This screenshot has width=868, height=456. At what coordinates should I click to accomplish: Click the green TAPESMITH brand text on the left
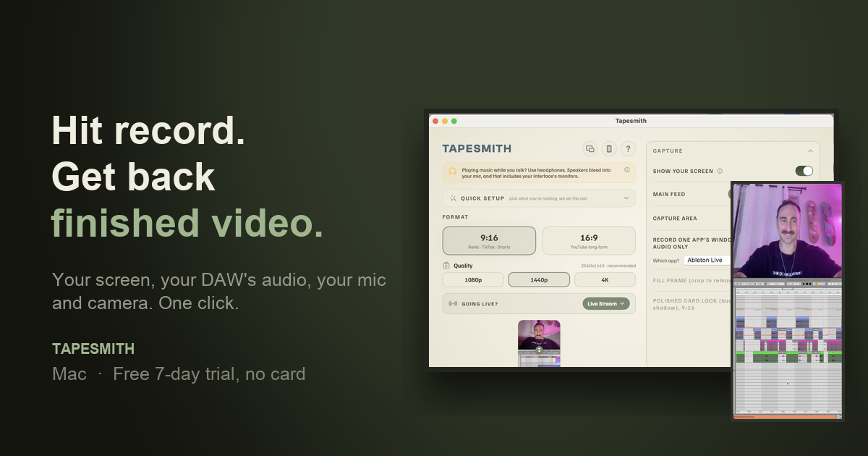click(93, 349)
